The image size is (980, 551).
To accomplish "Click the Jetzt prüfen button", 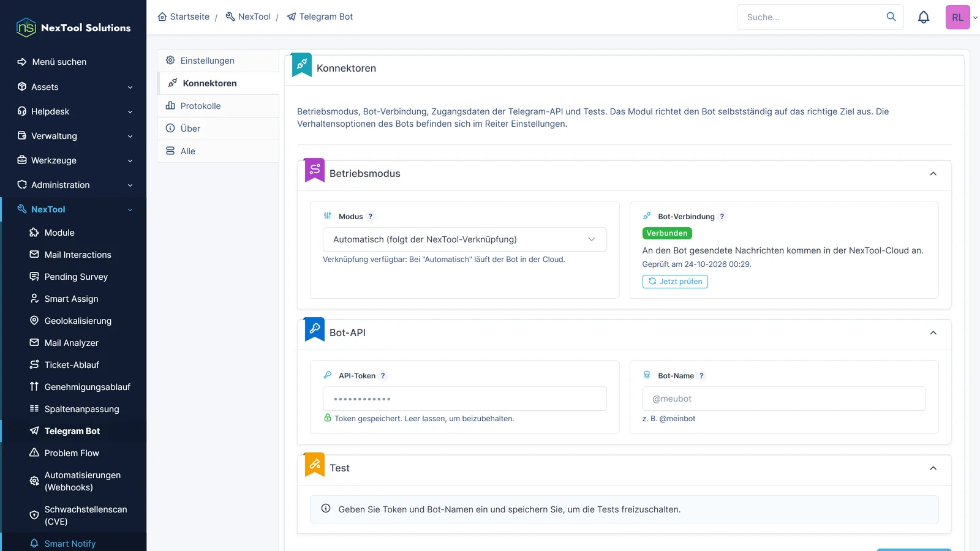I will coord(675,282).
